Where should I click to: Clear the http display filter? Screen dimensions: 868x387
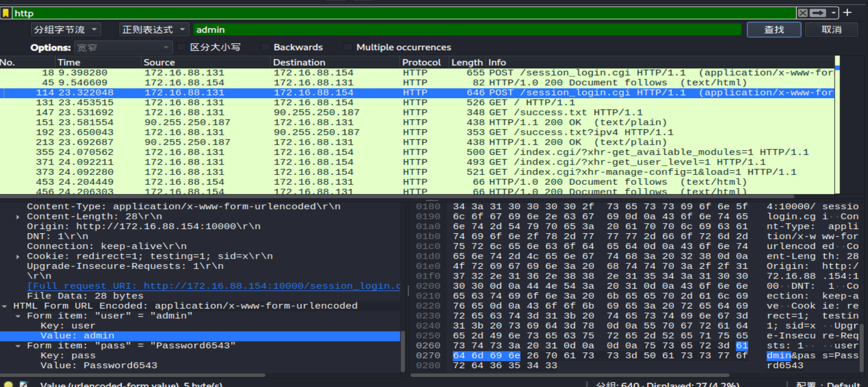coord(803,13)
